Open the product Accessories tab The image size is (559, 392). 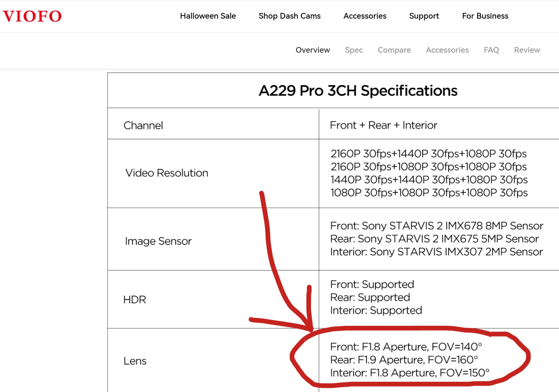[447, 50]
